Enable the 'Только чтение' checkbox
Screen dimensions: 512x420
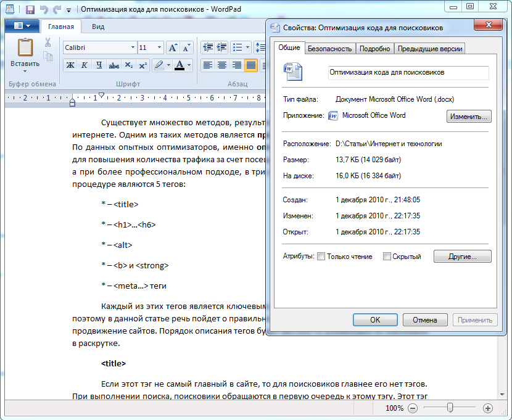click(x=321, y=257)
